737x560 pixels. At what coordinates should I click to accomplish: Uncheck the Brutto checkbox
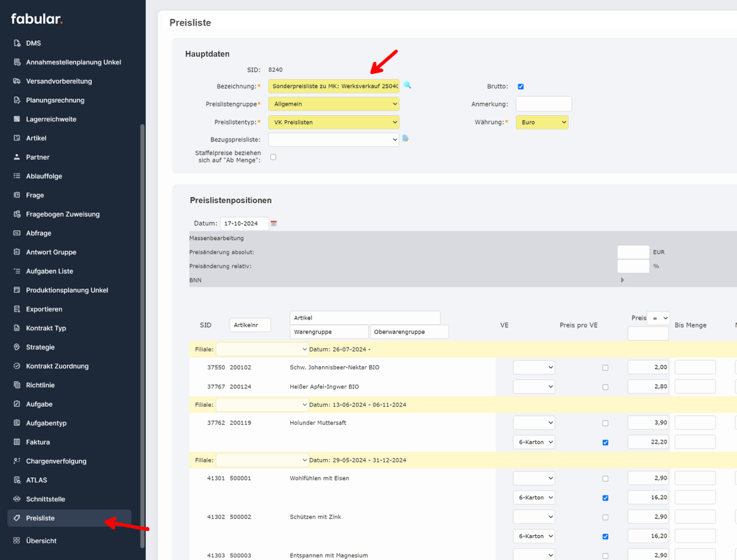coord(521,86)
